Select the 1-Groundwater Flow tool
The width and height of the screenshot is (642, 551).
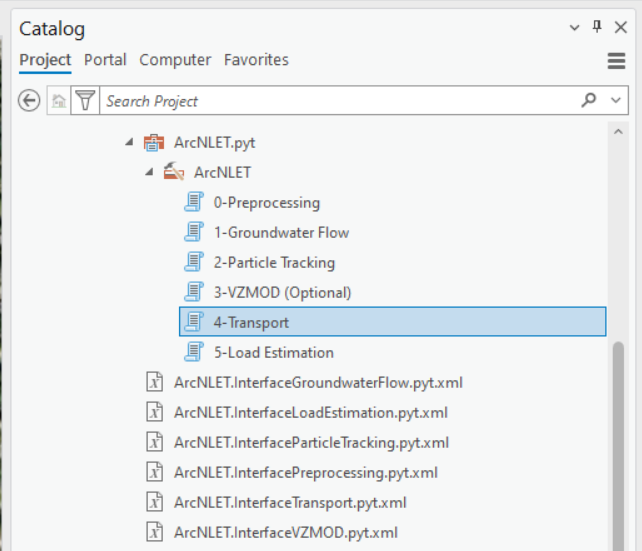click(281, 233)
